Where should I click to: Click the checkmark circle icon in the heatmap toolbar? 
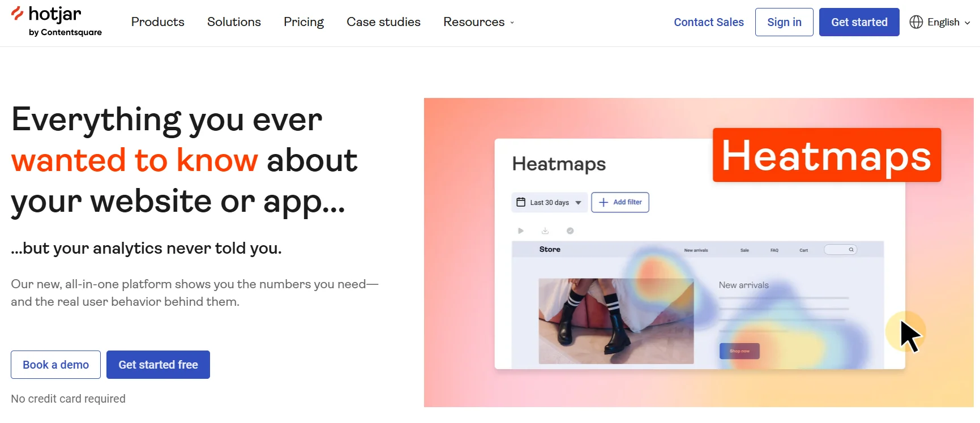570,230
